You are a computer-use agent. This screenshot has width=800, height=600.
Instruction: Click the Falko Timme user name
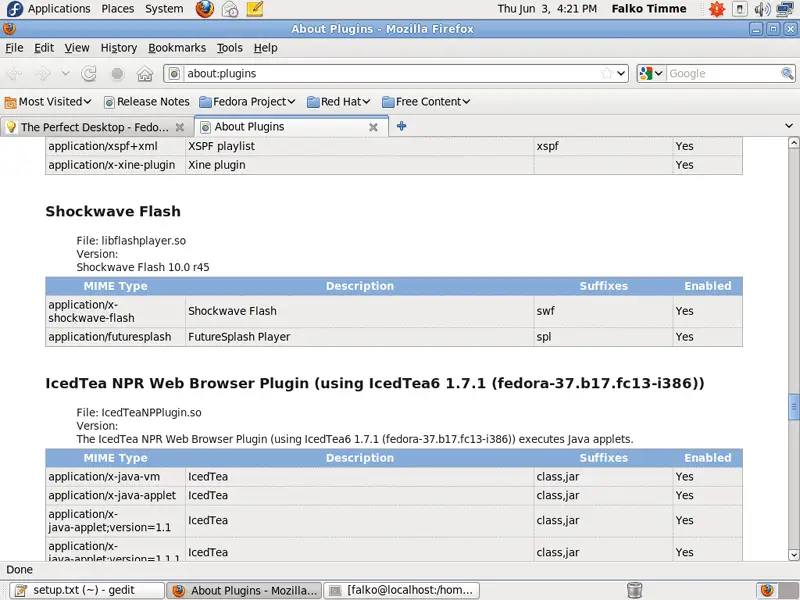(x=649, y=9)
